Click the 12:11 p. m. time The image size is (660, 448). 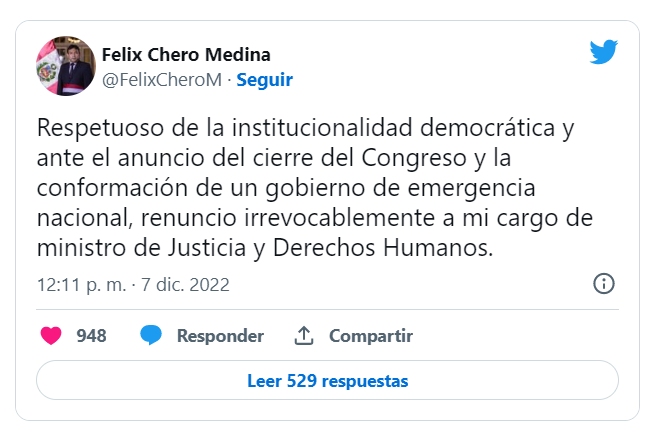(79, 285)
